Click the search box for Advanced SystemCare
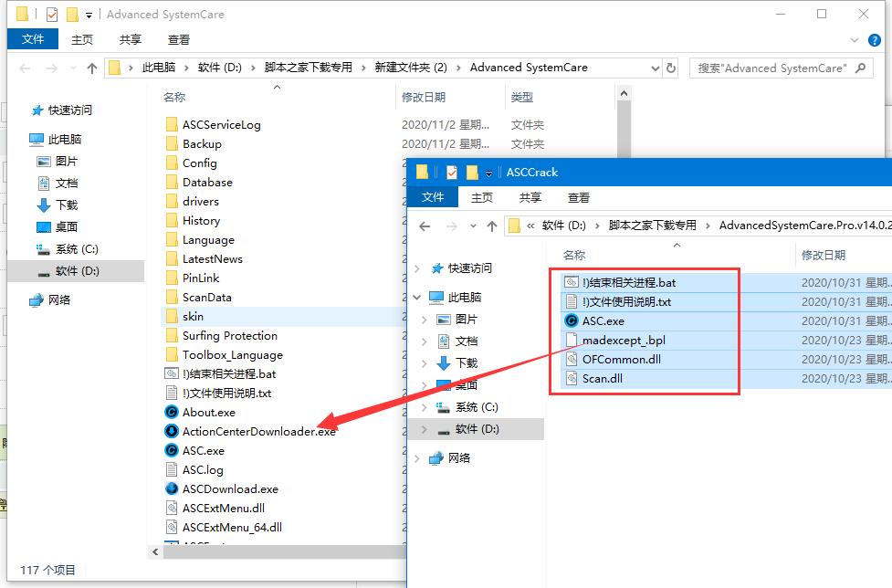Viewport: 892px width, 588px height. click(x=781, y=68)
